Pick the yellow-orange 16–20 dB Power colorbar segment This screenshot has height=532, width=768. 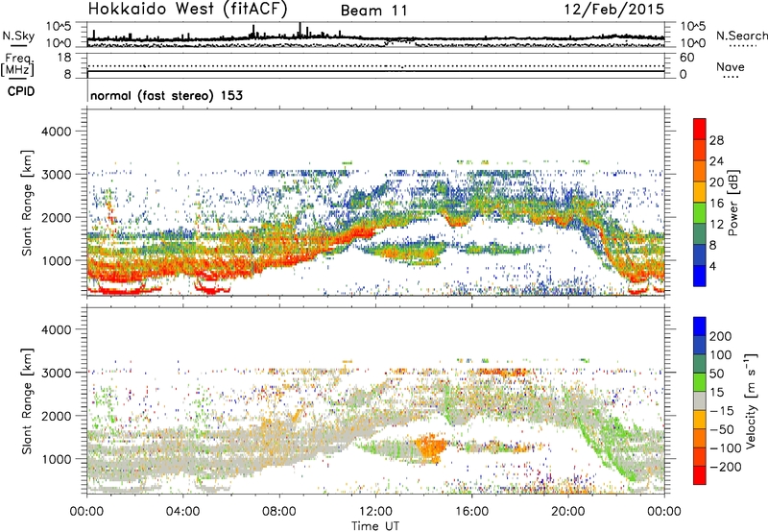coord(700,192)
